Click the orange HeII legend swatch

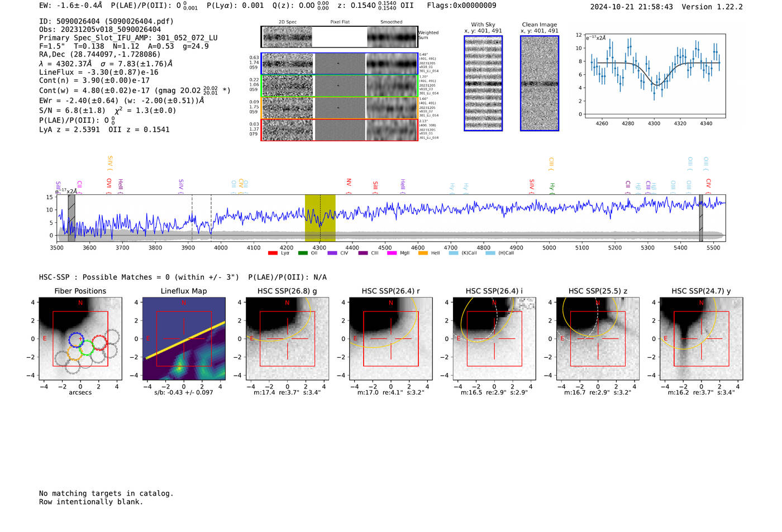pyautogui.click(x=423, y=253)
